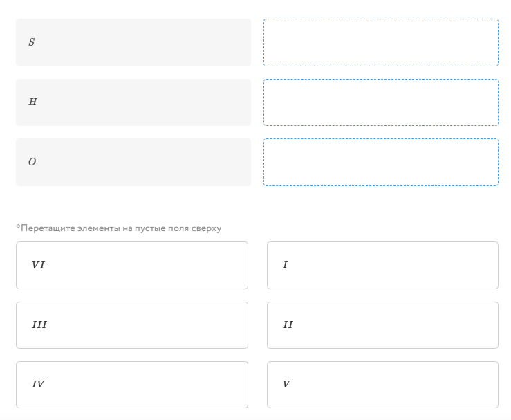Choose the IV answer tile
This screenshot has width=511, height=420.
click(131, 385)
